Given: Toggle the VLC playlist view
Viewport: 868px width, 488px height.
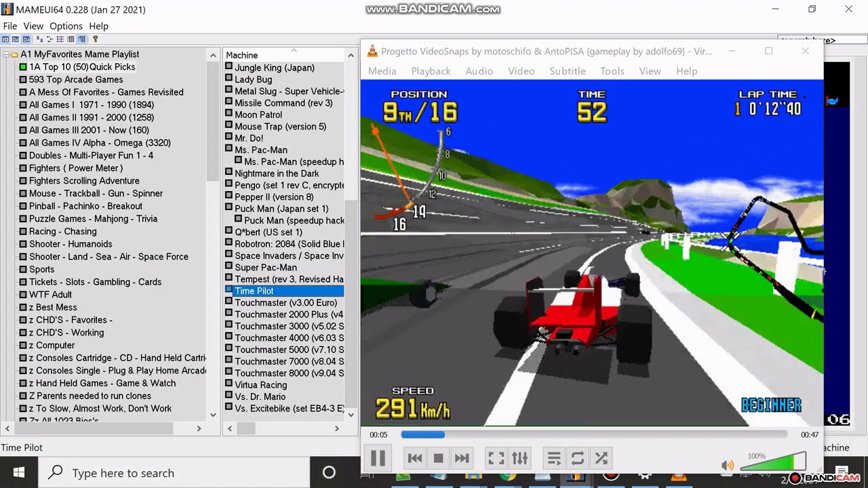Looking at the screenshot, I should [x=554, y=458].
